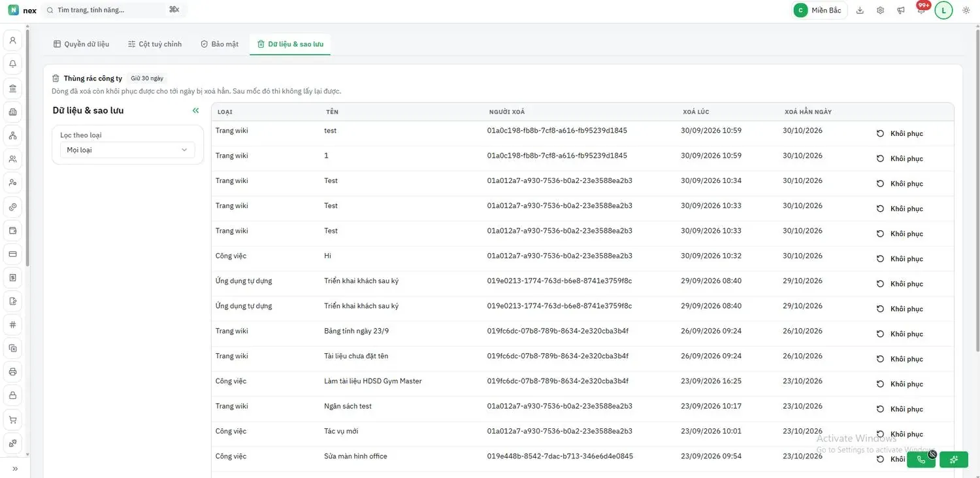Switch to Cột tuỳ chỉnh tab
This screenshot has width=980, height=478.
click(x=155, y=44)
